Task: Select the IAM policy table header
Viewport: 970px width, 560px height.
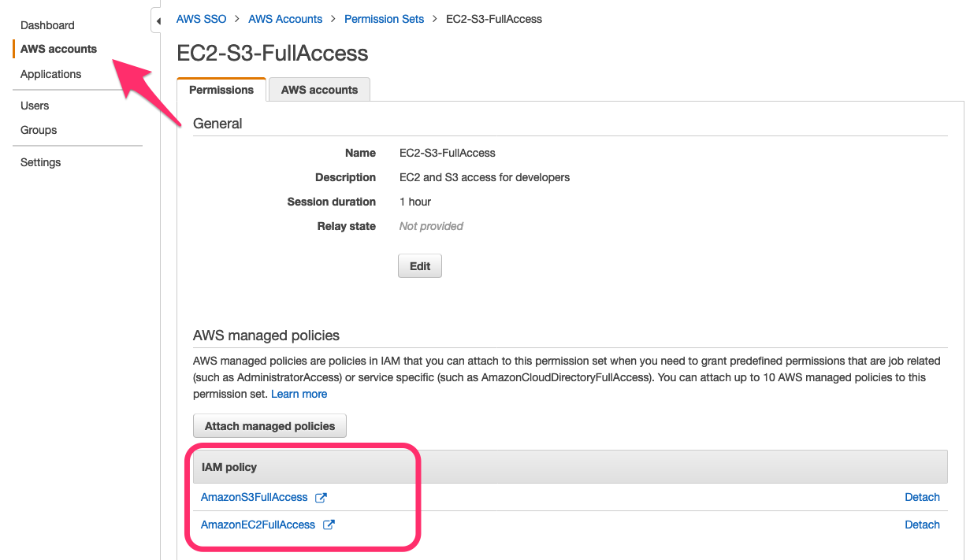Action: coord(228,466)
